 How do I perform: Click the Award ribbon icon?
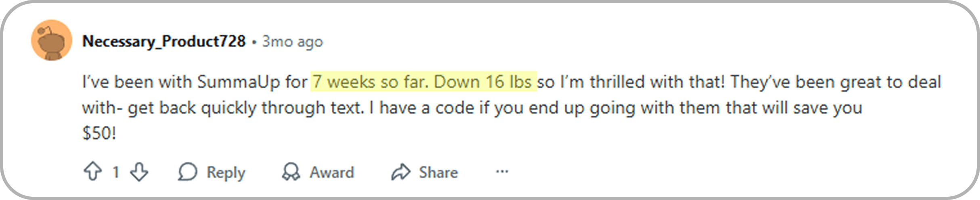(x=291, y=172)
